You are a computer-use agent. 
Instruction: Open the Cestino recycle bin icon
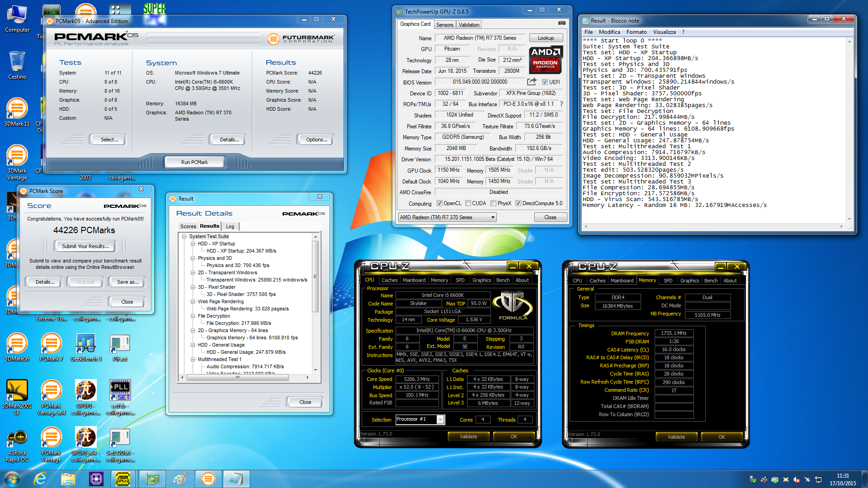pyautogui.click(x=17, y=65)
